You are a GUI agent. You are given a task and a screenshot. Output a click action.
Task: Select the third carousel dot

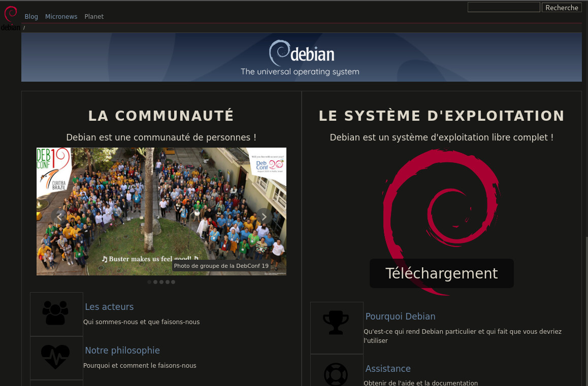tap(161, 282)
